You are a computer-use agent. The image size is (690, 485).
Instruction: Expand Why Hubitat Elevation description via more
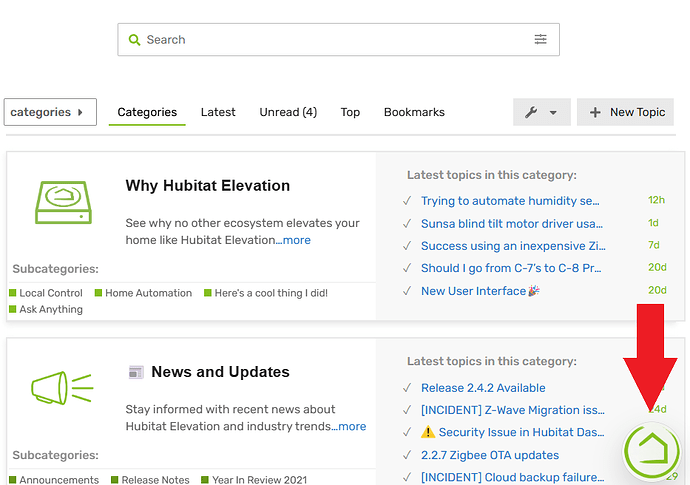click(296, 240)
